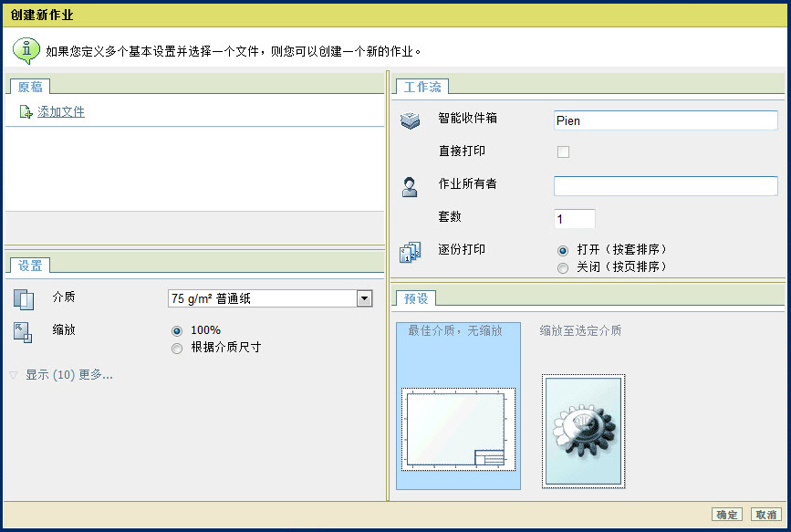This screenshot has width=791, height=532.
Task: Open the 75 g/m² 普通纸 media dropdown
Action: pyautogui.click(x=270, y=298)
